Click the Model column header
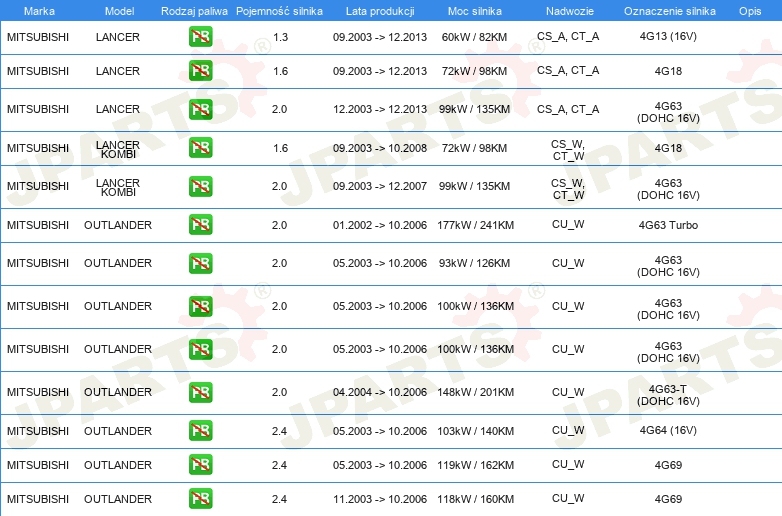Screen dimensions: 782x516 pos(119,11)
